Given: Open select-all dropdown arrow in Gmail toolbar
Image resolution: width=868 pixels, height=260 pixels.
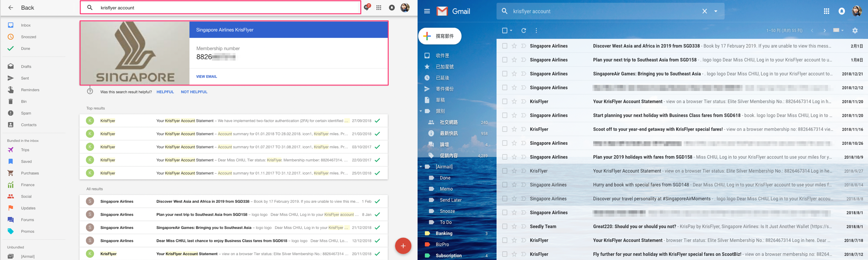Looking at the screenshot, I should [x=511, y=30].
